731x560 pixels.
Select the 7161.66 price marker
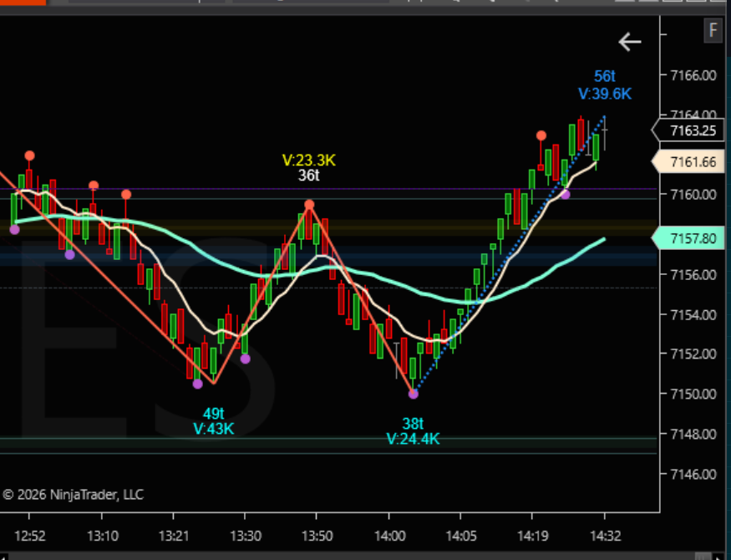[688, 162]
